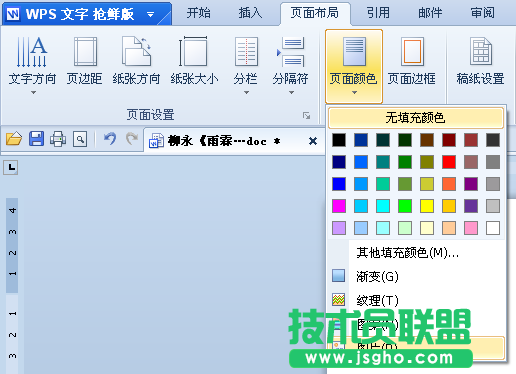Expand the Breaks (分隔符) dropdown arrow
The width and height of the screenshot is (516, 374).
(x=291, y=93)
